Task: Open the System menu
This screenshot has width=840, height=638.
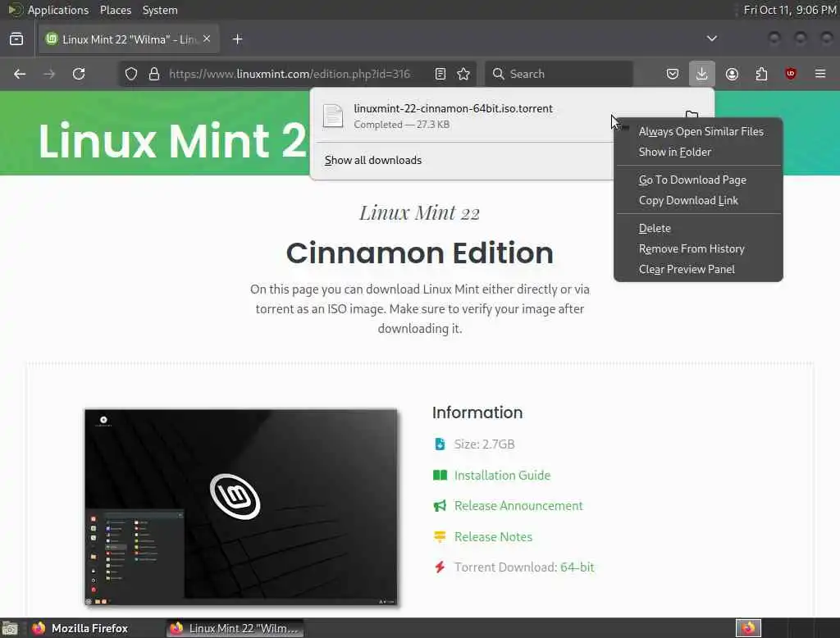Action: coord(160,10)
